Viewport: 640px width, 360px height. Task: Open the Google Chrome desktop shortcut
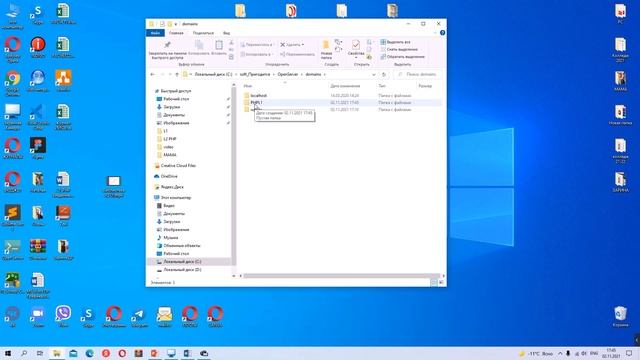(13, 78)
